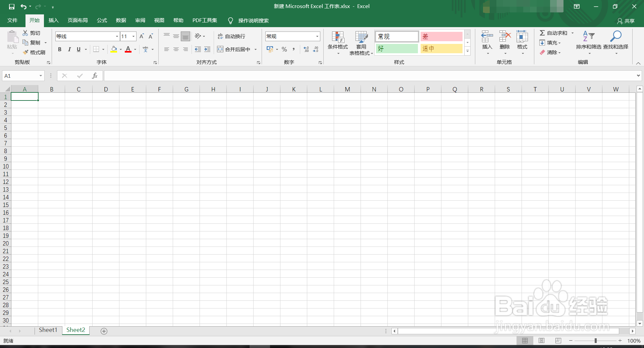
Task: Open the font size dropdown
Action: click(133, 37)
